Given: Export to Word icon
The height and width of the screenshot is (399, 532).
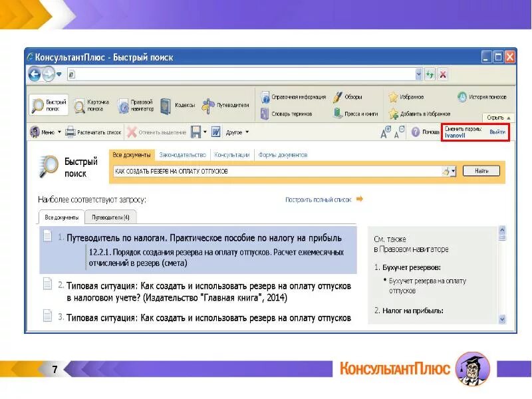Looking at the screenshot, I should pyautogui.click(x=215, y=132).
